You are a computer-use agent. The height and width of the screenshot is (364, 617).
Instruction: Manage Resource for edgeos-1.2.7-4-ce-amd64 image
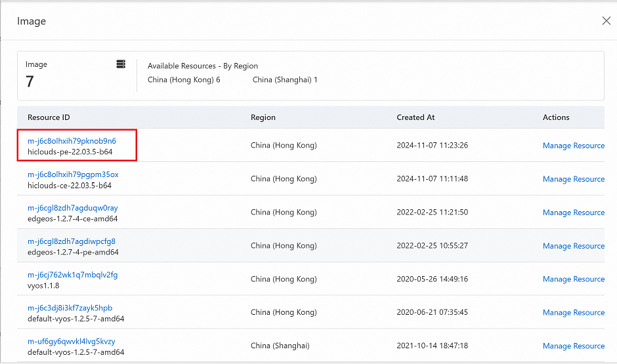[573, 212]
